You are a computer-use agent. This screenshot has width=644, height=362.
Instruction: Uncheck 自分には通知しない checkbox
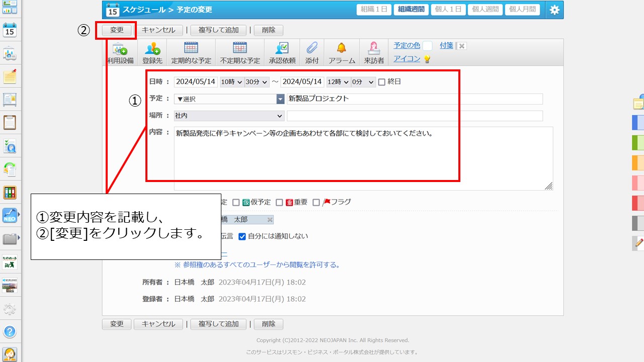tap(242, 236)
